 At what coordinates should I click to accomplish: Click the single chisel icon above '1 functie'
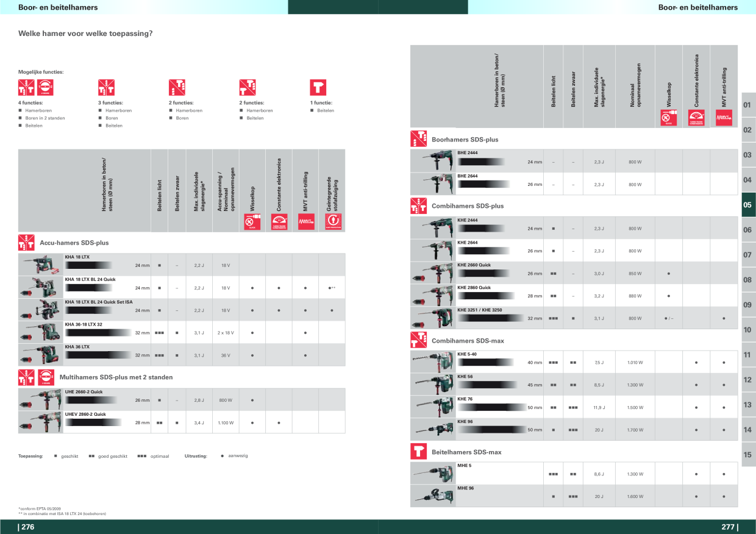click(318, 87)
